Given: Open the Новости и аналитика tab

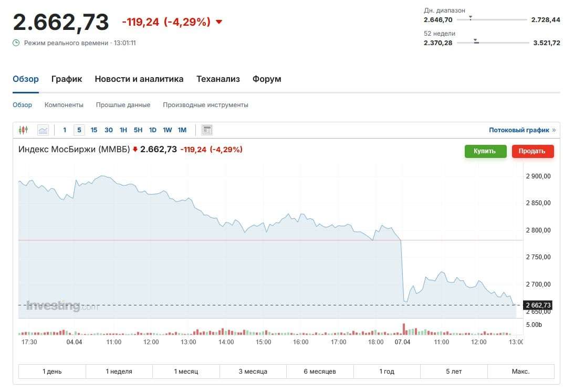Looking at the screenshot, I should (139, 79).
